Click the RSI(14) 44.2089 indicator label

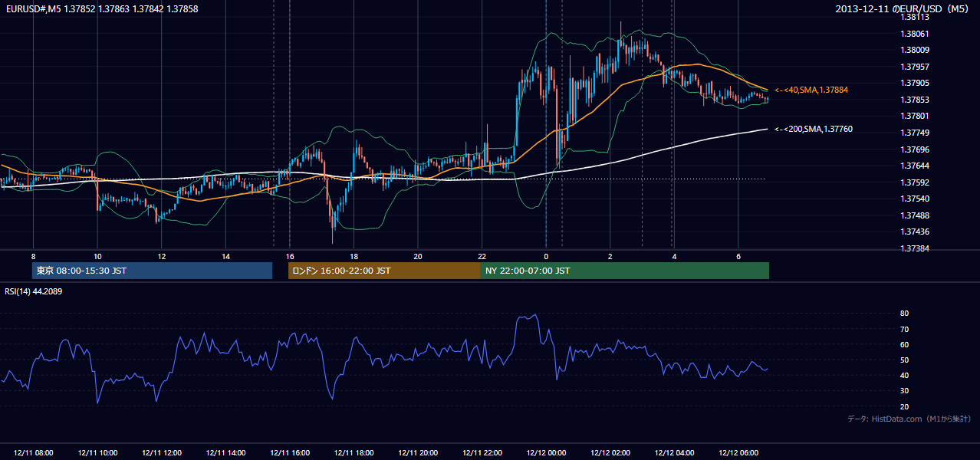tap(33, 291)
